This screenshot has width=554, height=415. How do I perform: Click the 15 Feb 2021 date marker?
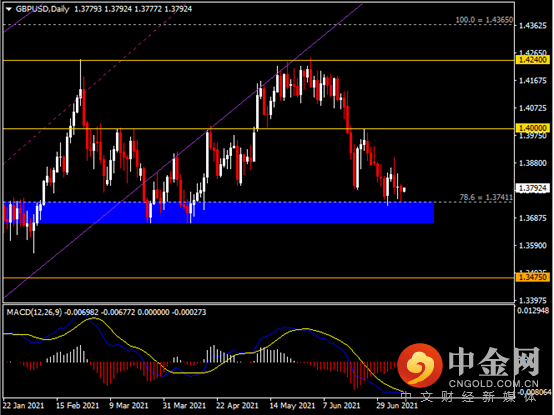pyautogui.click(x=77, y=405)
